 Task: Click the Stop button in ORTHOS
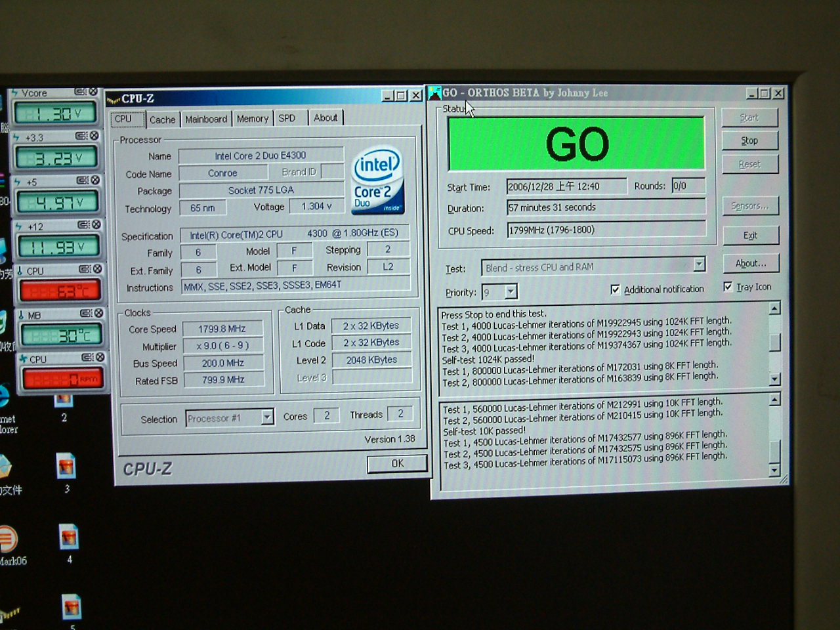(x=749, y=140)
